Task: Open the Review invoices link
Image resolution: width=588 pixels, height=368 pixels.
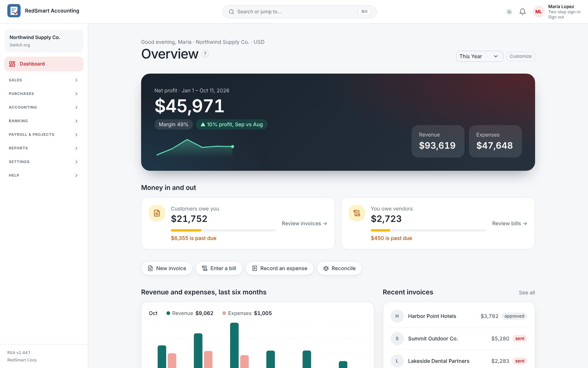Action: (x=305, y=223)
